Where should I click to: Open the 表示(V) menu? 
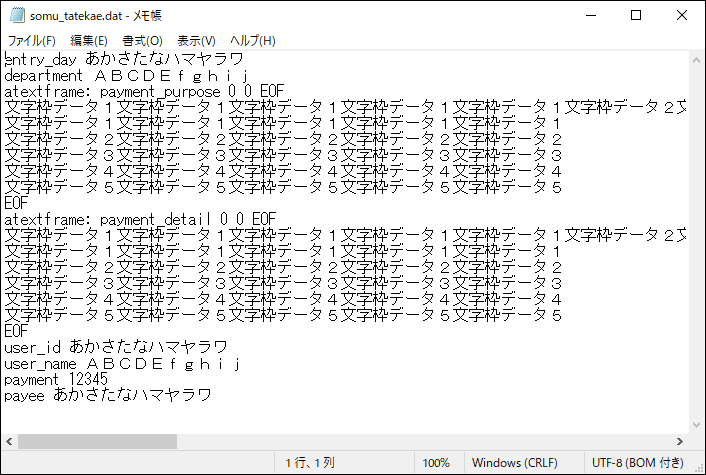196,41
